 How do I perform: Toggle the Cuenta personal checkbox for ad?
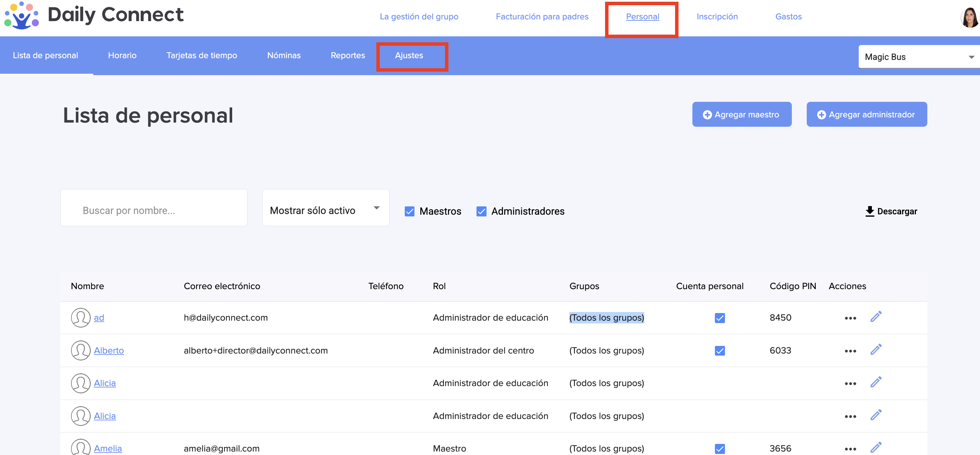719,318
